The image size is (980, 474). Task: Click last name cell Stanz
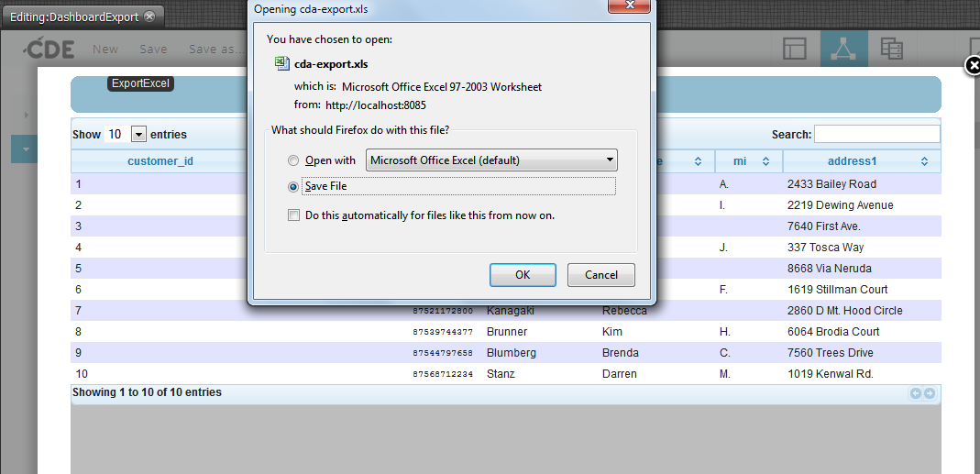pos(501,374)
